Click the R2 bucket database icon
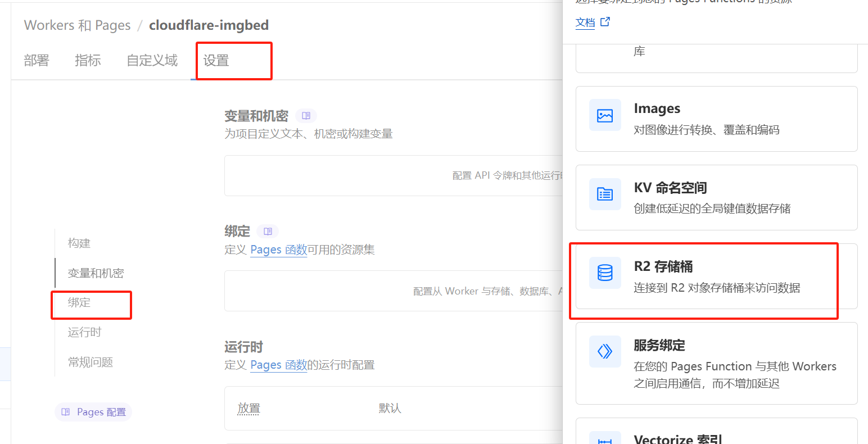The image size is (868, 444). 605,273
